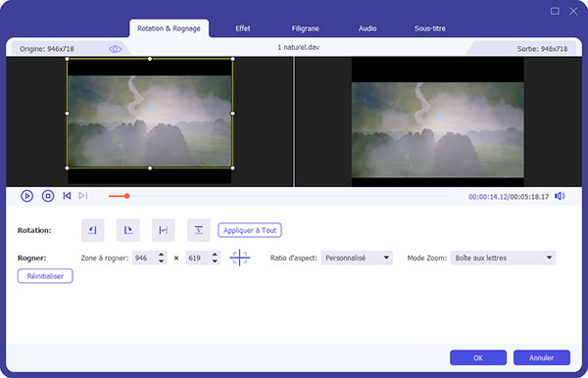588x378 pixels.
Task: Mute the volume speaker icon
Action: 560,196
